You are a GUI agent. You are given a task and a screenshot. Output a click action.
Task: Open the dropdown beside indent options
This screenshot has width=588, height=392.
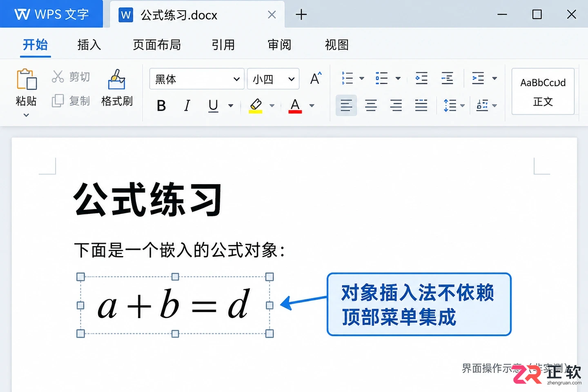pos(494,78)
